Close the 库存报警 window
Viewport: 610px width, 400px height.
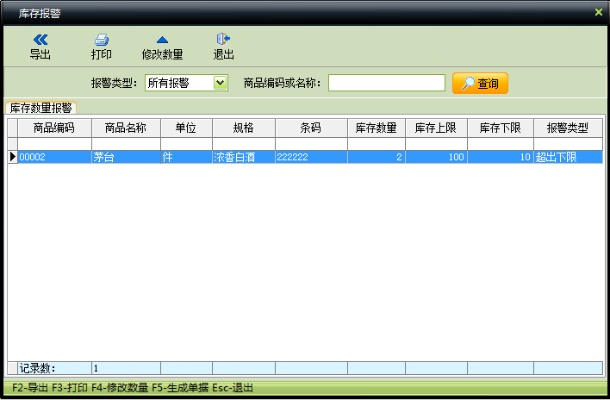[598, 11]
